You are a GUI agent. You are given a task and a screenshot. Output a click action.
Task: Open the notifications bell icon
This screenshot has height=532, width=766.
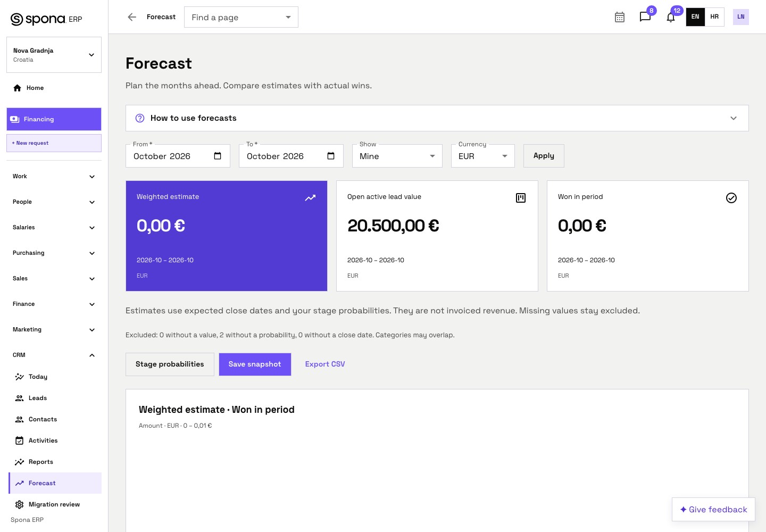pos(671,17)
